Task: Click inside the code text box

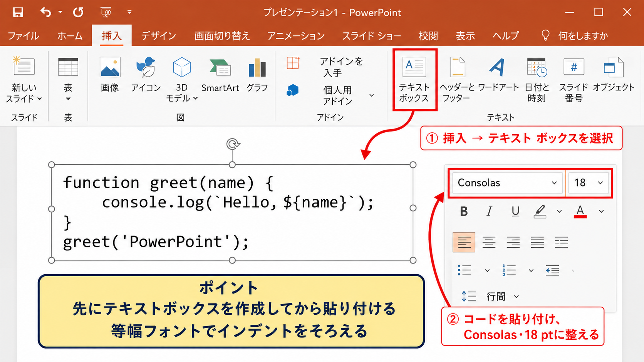Action: pos(232,212)
